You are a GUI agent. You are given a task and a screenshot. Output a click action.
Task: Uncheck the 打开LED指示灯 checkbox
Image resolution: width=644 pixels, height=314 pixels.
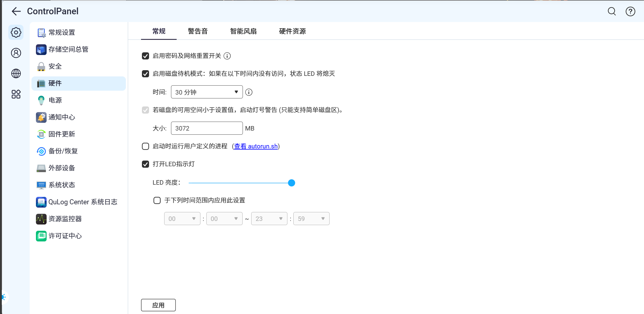[145, 164]
